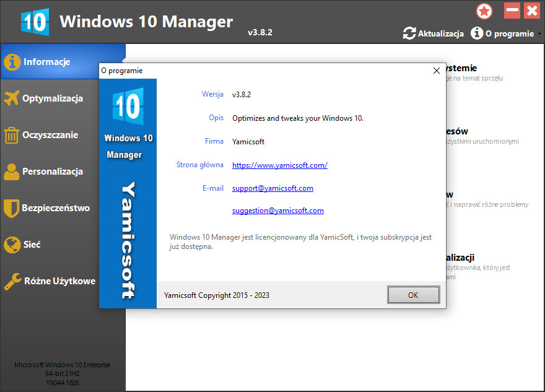Click the E-mail label

[212, 188]
